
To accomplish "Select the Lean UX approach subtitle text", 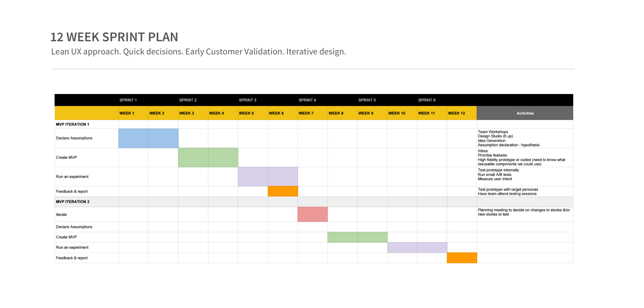I will 199,52.
